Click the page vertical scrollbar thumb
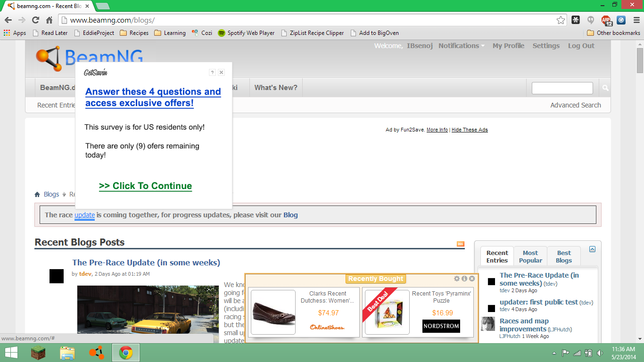The width and height of the screenshot is (644, 362). pyautogui.click(x=640, y=60)
